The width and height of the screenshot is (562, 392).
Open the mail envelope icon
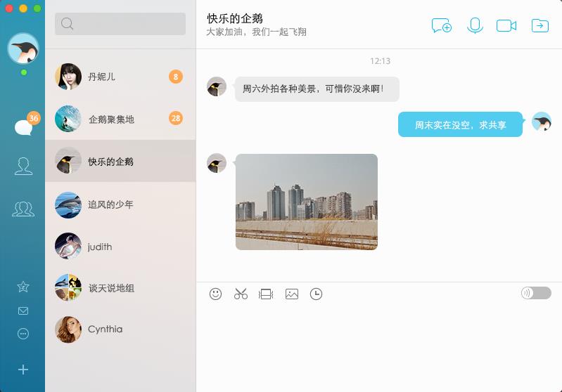[23, 311]
